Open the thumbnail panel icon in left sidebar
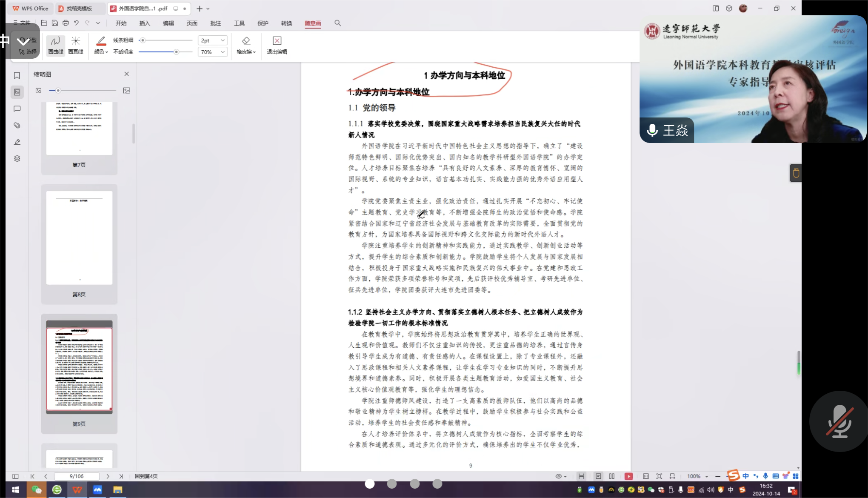This screenshot has width=868, height=498. (x=17, y=92)
